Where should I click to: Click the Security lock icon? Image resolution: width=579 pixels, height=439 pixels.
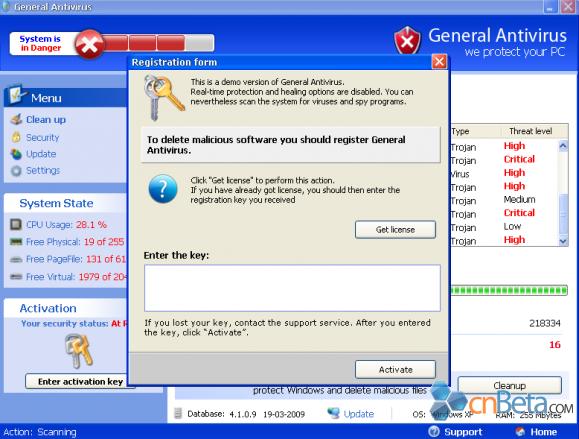pos(16,137)
